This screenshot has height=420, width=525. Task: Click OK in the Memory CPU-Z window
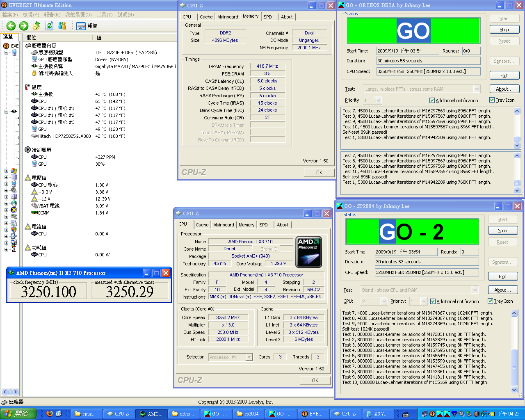click(x=319, y=173)
